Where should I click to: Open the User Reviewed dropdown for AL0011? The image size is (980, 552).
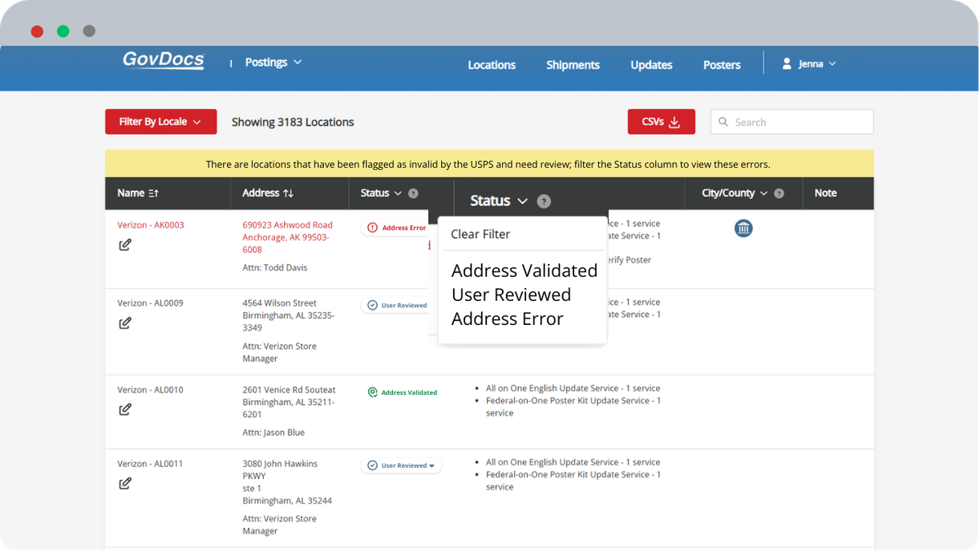coord(401,465)
